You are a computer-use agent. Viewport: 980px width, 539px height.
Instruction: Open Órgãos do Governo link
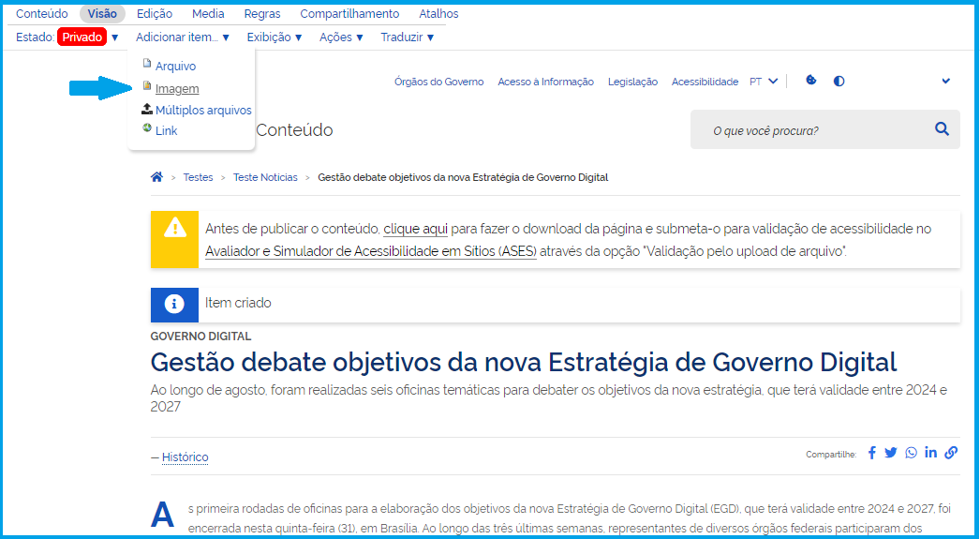point(439,82)
